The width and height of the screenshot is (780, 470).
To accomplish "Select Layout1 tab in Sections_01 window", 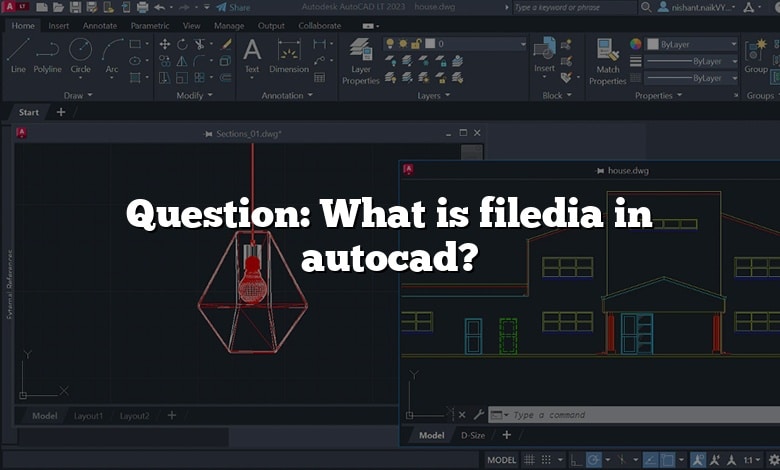I will coord(89,416).
